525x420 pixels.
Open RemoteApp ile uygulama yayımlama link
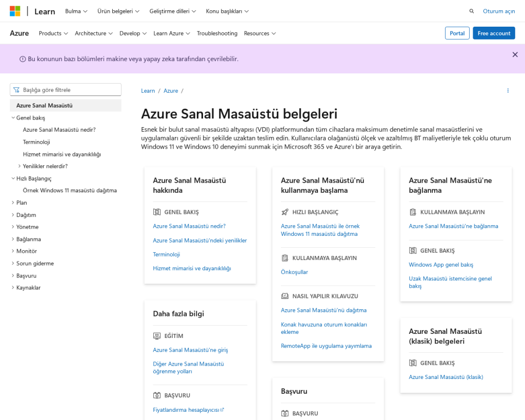click(326, 346)
